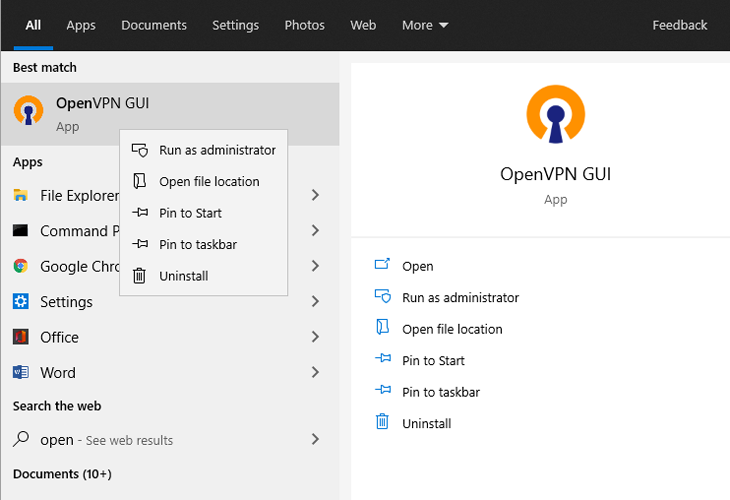Select the OpenVPN GUI best match title
The height and width of the screenshot is (500, 730).
102,103
